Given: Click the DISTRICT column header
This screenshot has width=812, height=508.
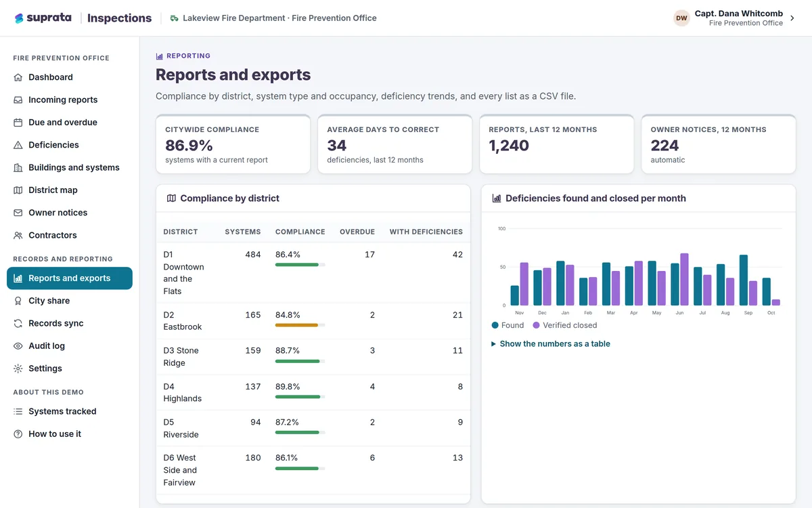Looking at the screenshot, I should coord(181,232).
